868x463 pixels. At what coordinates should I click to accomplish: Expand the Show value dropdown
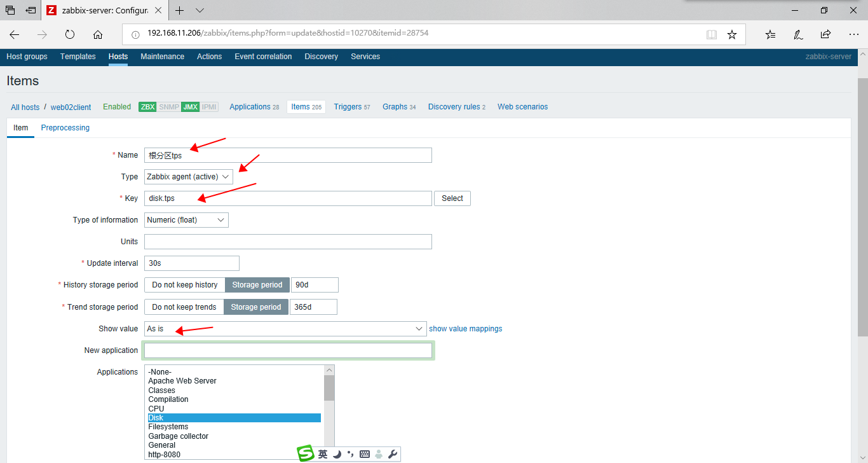pos(285,329)
